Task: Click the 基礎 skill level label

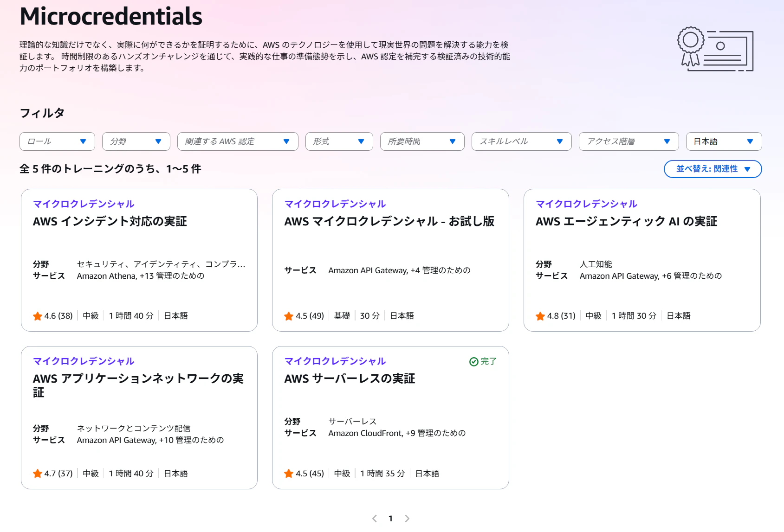Action: tap(342, 316)
